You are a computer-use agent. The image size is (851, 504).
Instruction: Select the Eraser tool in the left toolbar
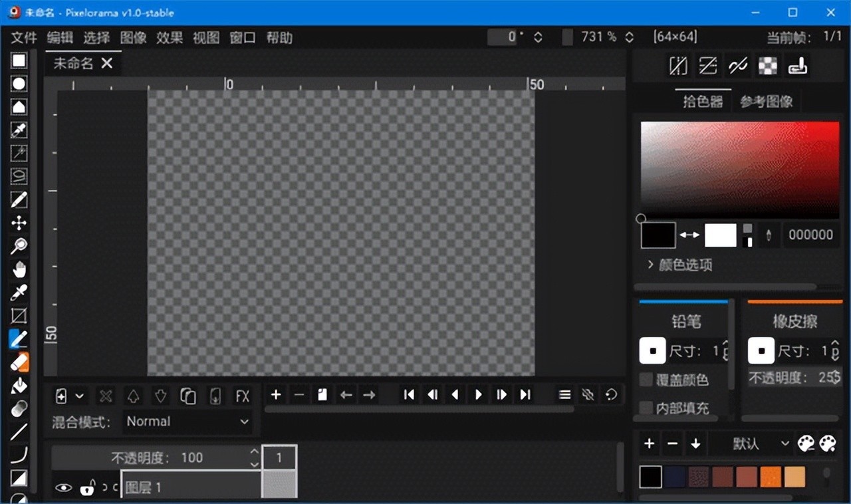coord(19,362)
